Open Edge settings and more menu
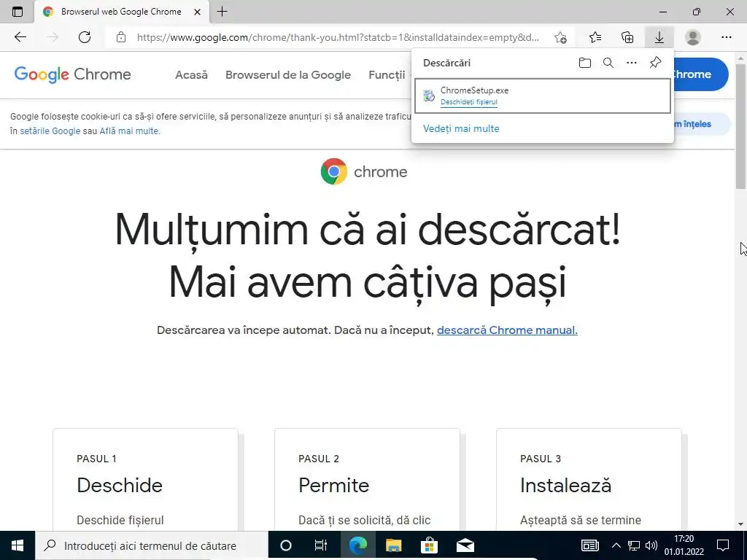Image resolution: width=747 pixels, height=560 pixels. (x=726, y=37)
